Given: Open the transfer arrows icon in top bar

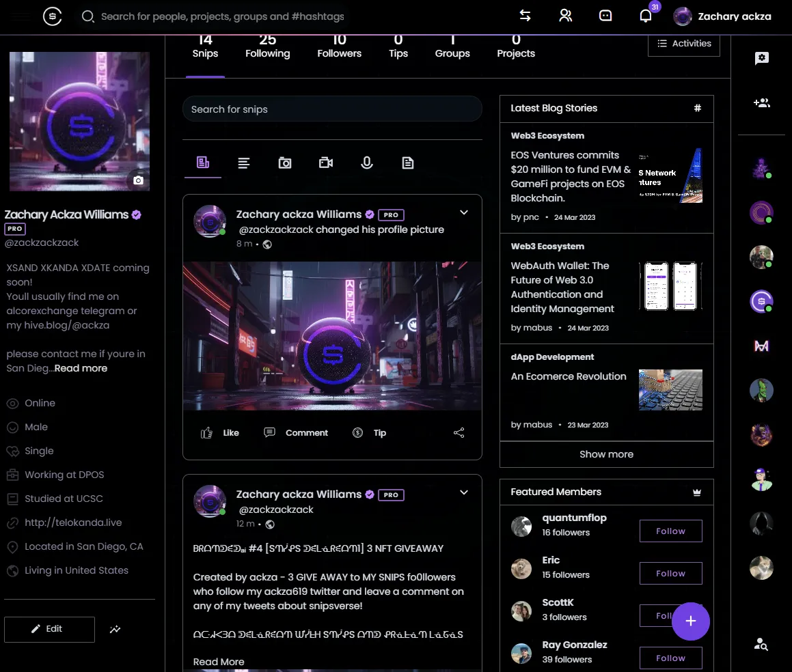Looking at the screenshot, I should pyautogui.click(x=525, y=16).
